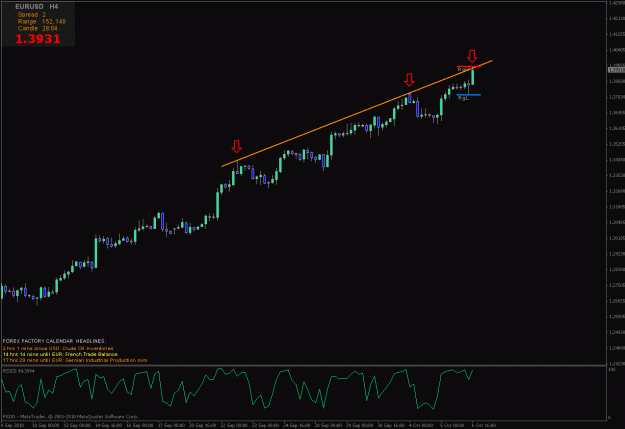Click the 4 Oct 00:00 time axis label
Viewport: 625px width, 429px height.
pos(421,425)
